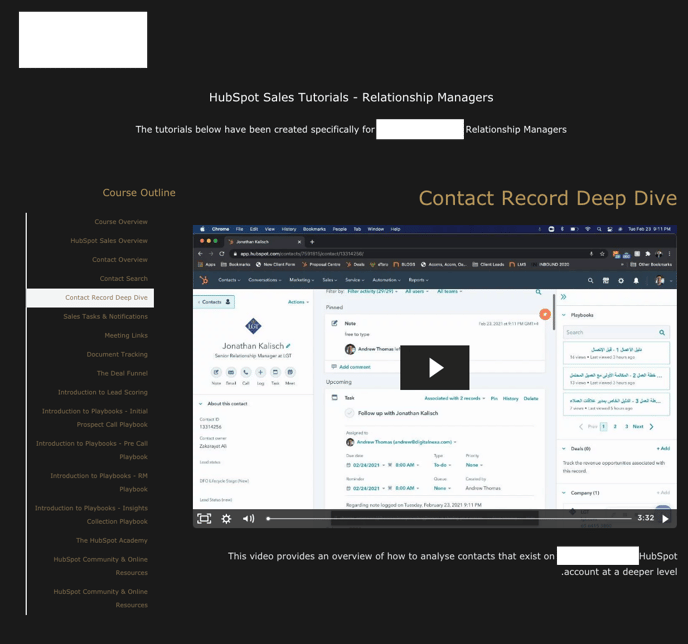Play the video using the center play button
Viewport: 688px width, 644px height.
tap(434, 367)
